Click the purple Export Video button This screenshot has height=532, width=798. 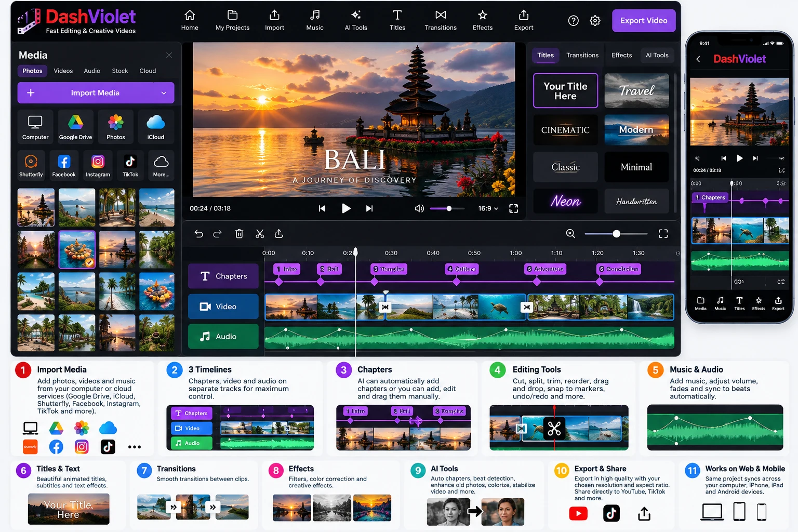644,21
